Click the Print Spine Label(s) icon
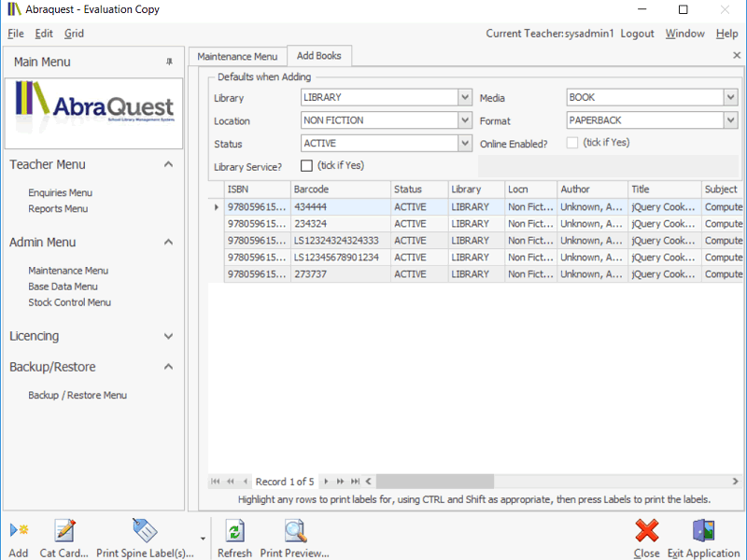 145,531
